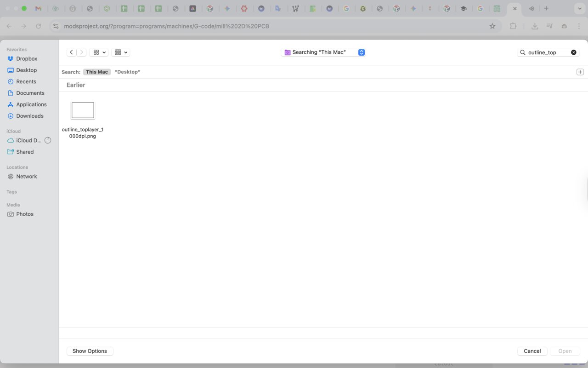588x368 pixels.
Task: Open Chrome downloads tray
Action: pyautogui.click(x=535, y=26)
